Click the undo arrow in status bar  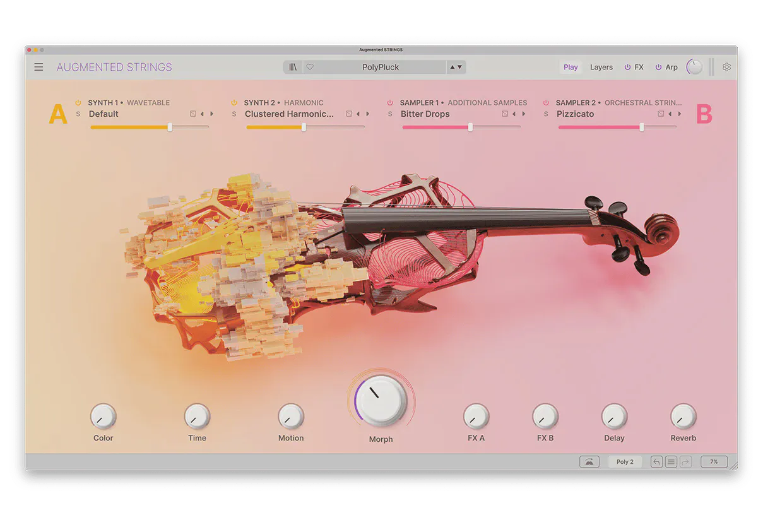[656, 462]
